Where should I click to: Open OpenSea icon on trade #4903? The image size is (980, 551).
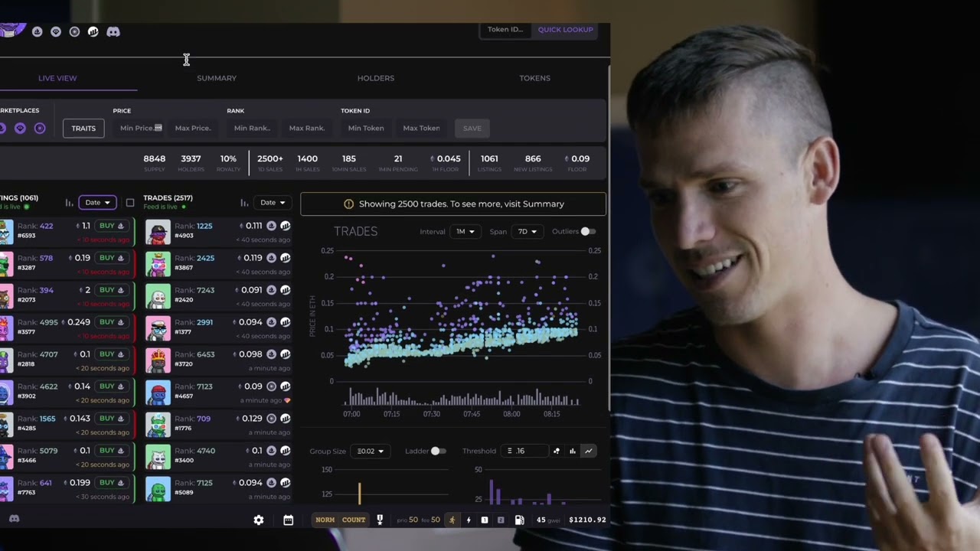[271, 226]
